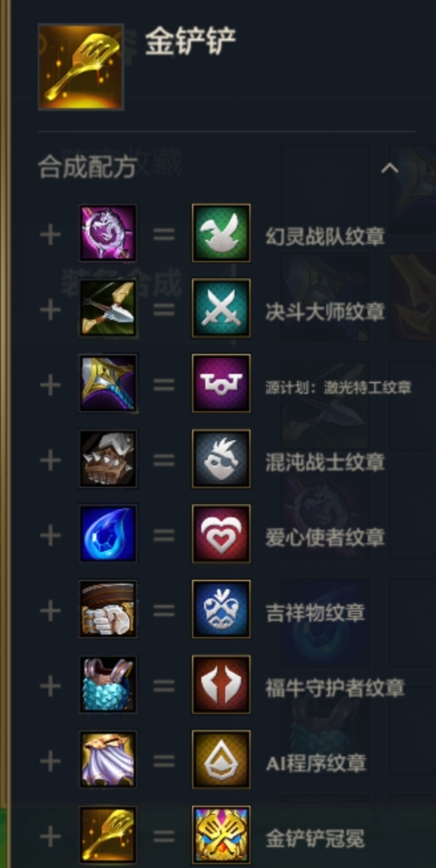Open the 爱心使者纹章 text label
436x868 pixels.
[x=325, y=538]
